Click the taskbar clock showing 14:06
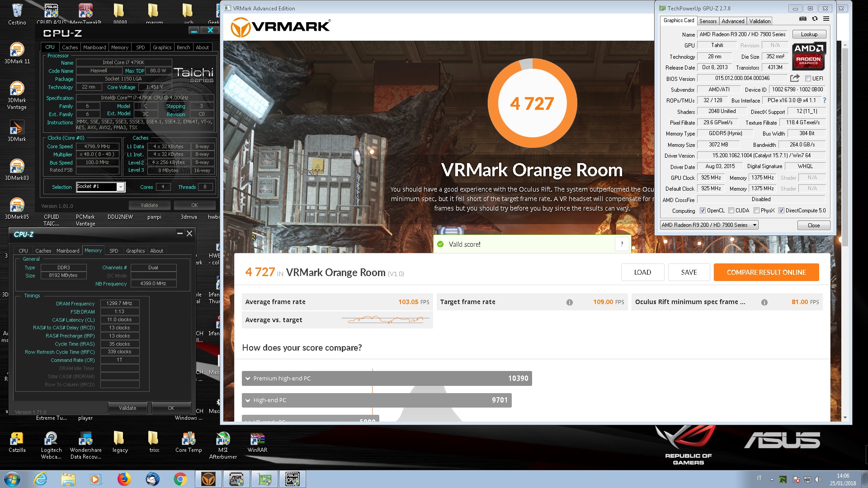 point(843,479)
